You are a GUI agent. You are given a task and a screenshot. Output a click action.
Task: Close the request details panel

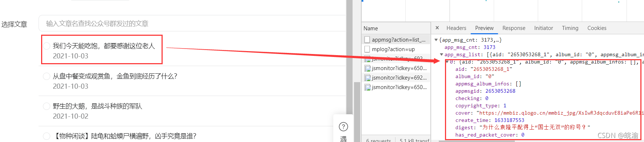437,28
